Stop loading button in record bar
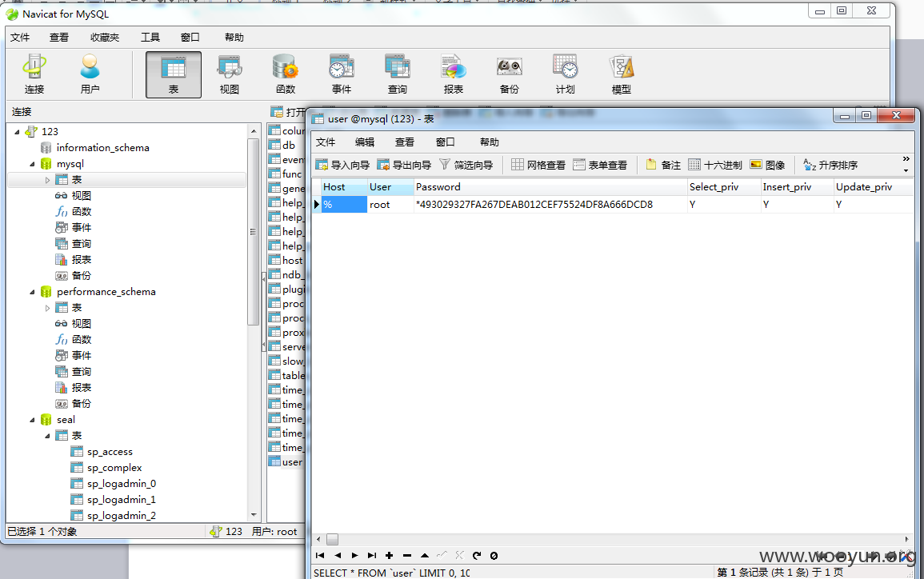 (494, 556)
